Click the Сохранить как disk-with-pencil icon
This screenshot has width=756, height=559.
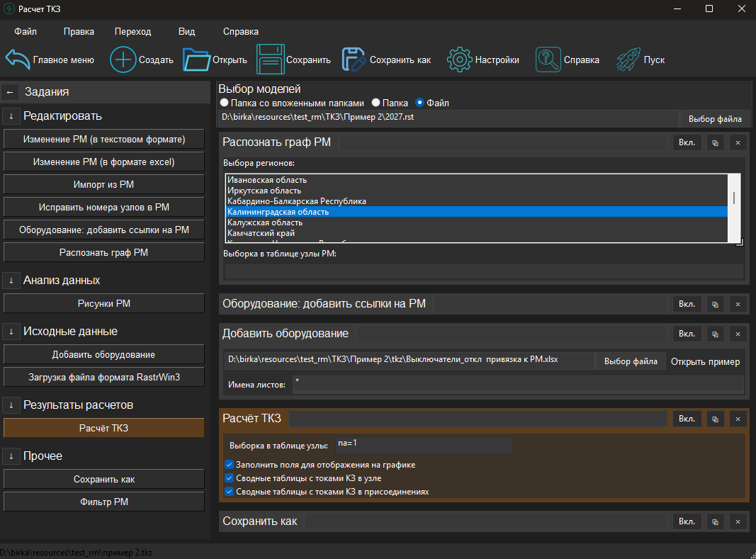(x=354, y=60)
